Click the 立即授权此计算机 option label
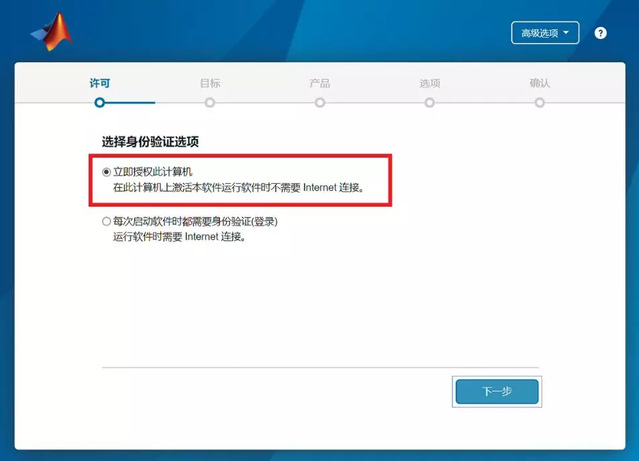The height and width of the screenshot is (461, 639). coord(152,172)
